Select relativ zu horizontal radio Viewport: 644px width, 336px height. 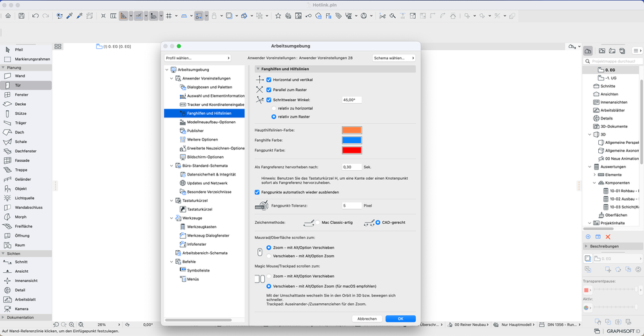pos(274,108)
